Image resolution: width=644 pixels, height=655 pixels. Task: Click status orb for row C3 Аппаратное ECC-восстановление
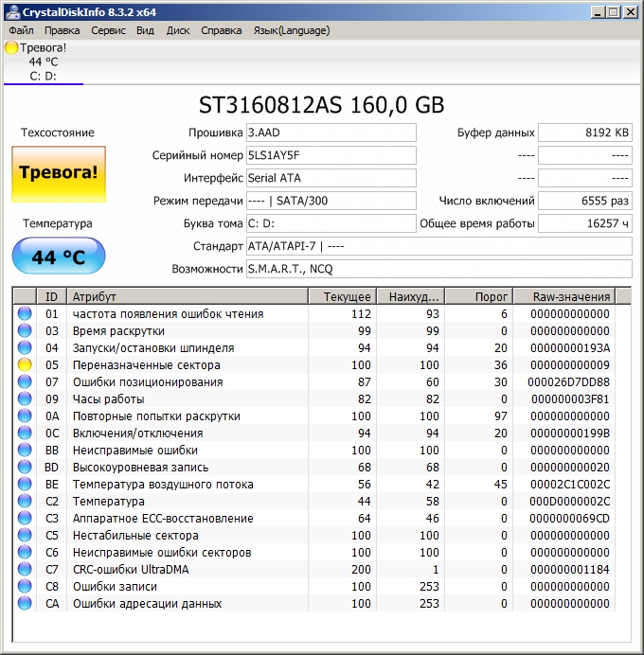(25, 519)
